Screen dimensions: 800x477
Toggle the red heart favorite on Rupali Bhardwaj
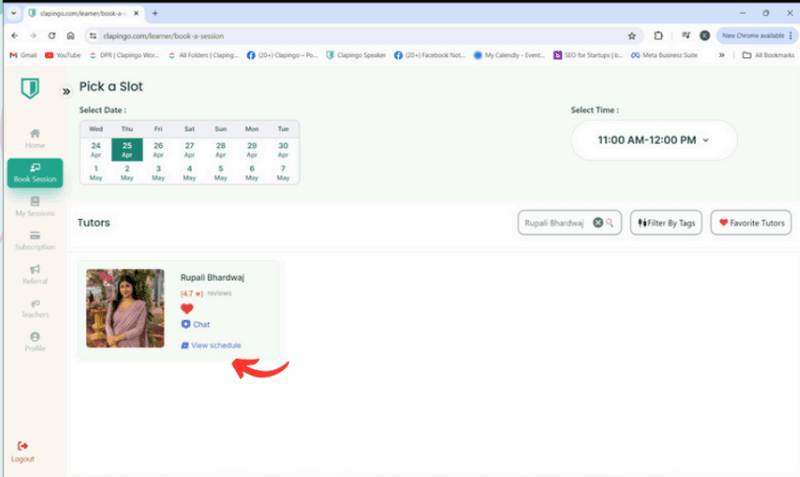[187, 309]
